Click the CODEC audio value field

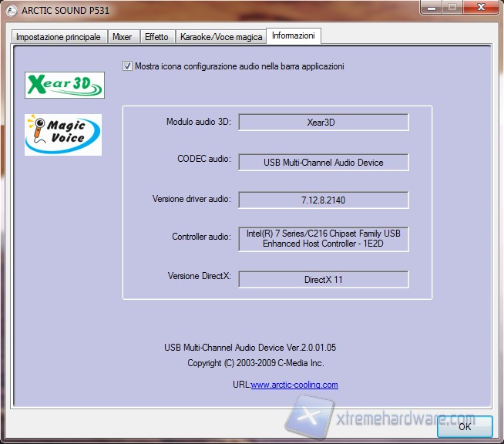click(x=323, y=162)
